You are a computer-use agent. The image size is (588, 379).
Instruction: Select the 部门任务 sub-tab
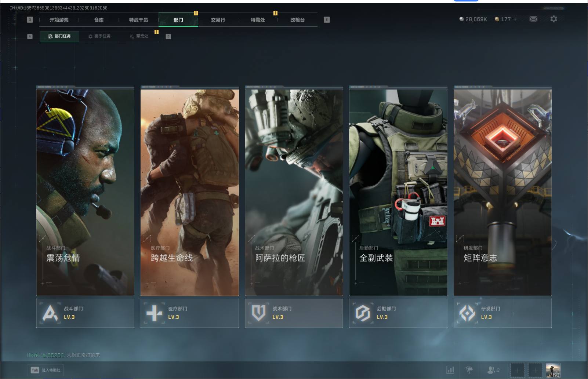click(x=59, y=36)
